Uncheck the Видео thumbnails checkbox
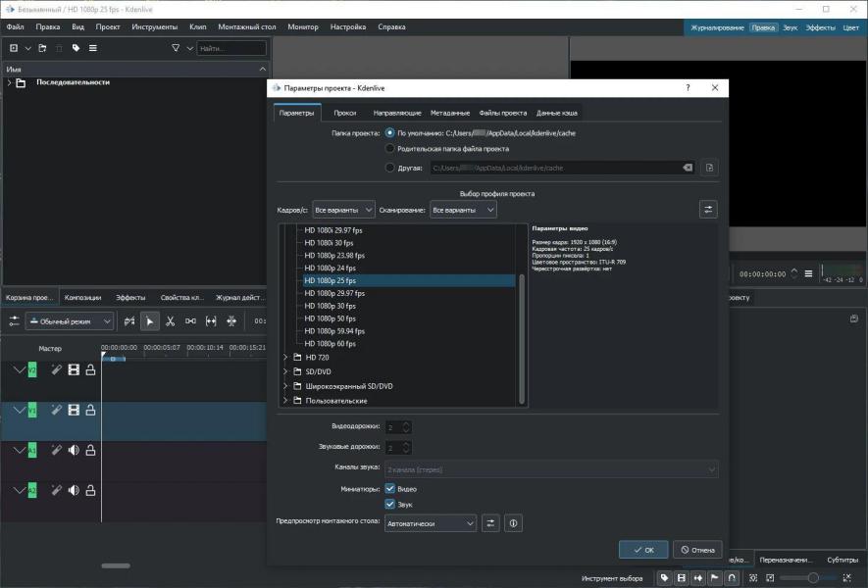 click(x=389, y=488)
